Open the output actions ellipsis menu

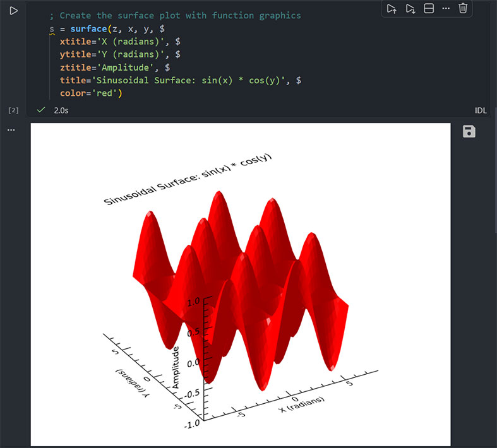pyautogui.click(x=11, y=130)
